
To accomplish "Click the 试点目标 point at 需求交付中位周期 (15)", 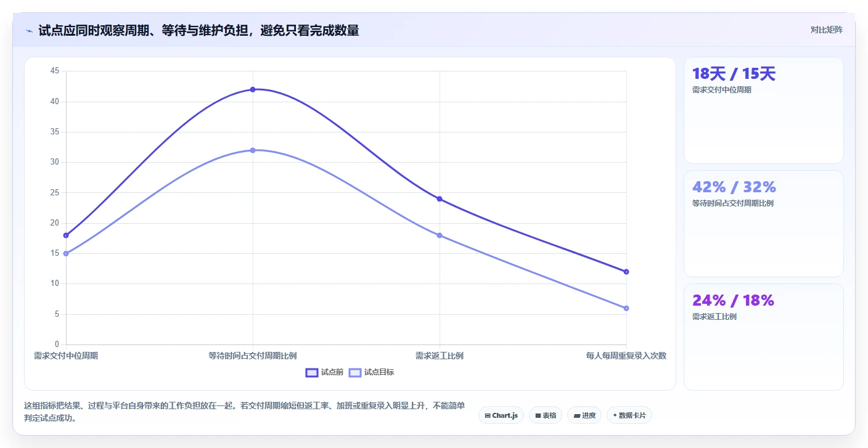I will click(x=66, y=253).
